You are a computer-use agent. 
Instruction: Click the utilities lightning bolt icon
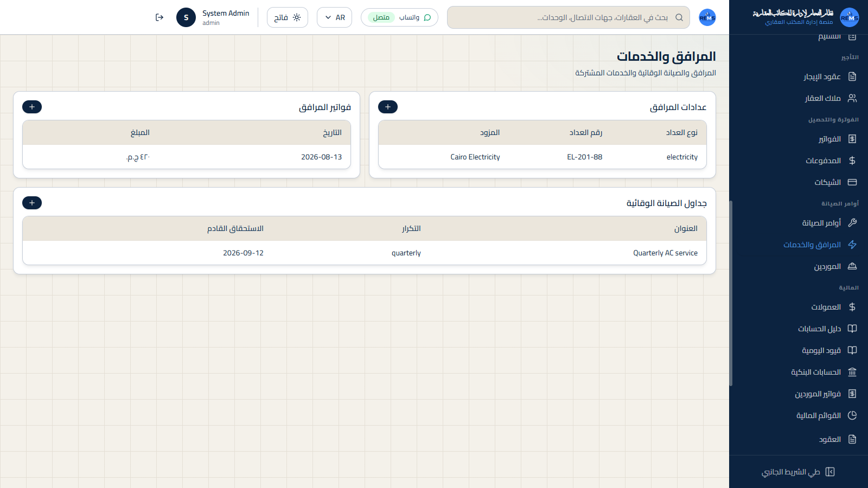click(852, 245)
